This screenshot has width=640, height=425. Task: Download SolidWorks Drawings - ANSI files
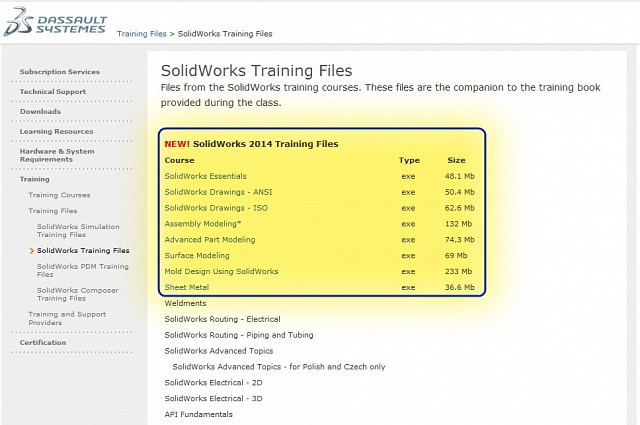coord(218,192)
